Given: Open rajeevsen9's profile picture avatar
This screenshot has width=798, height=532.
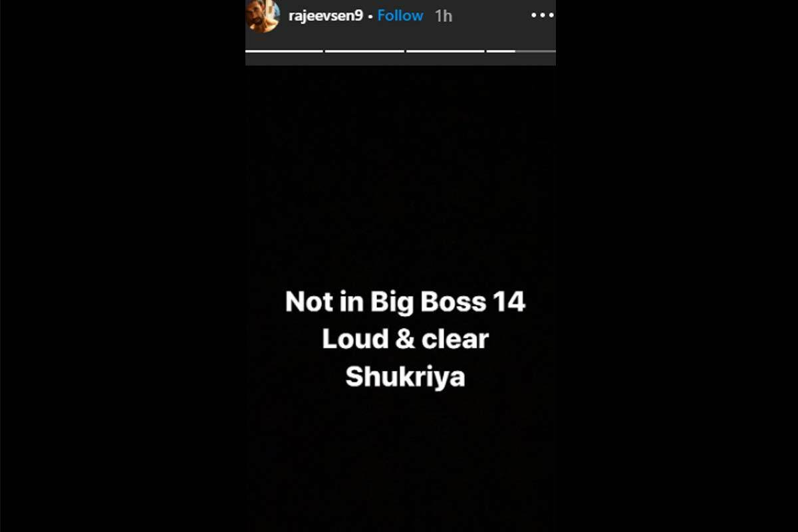Looking at the screenshot, I should point(263,15).
